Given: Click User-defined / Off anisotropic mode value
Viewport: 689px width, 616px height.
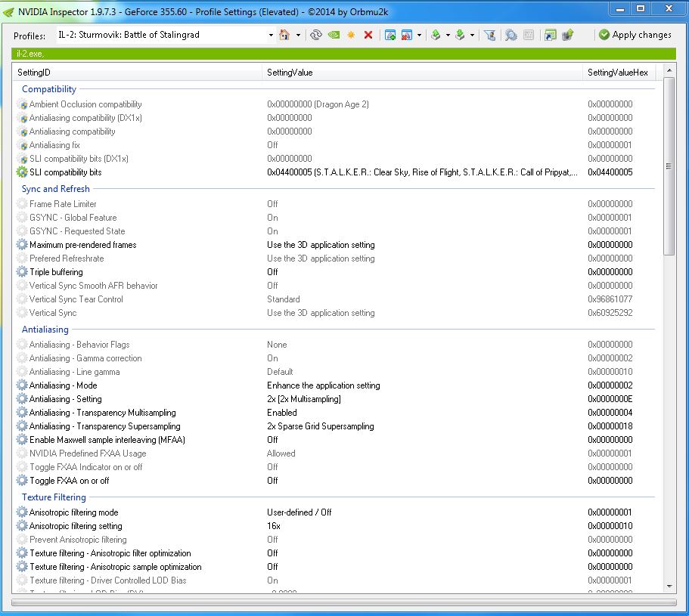Looking at the screenshot, I should click(x=299, y=512).
